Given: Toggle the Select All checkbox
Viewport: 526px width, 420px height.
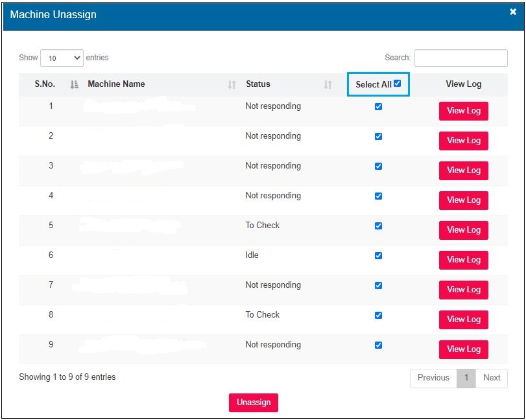Looking at the screenshot, I should coord(397,84).
